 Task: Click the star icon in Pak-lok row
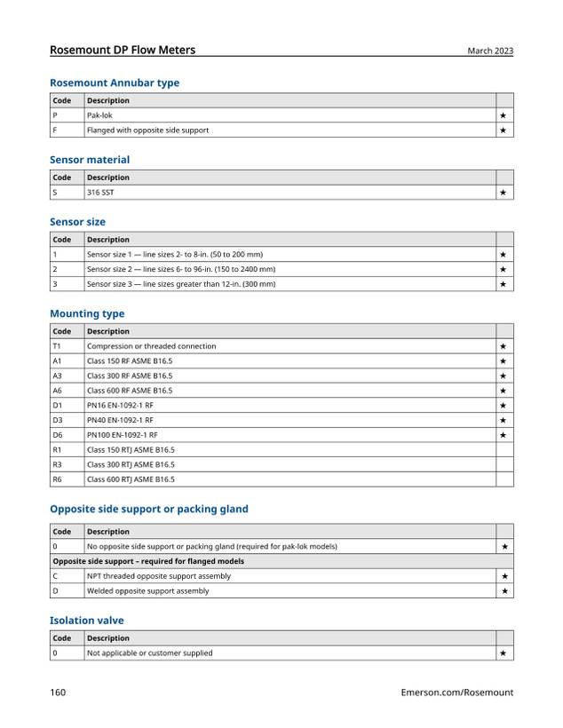504,115
